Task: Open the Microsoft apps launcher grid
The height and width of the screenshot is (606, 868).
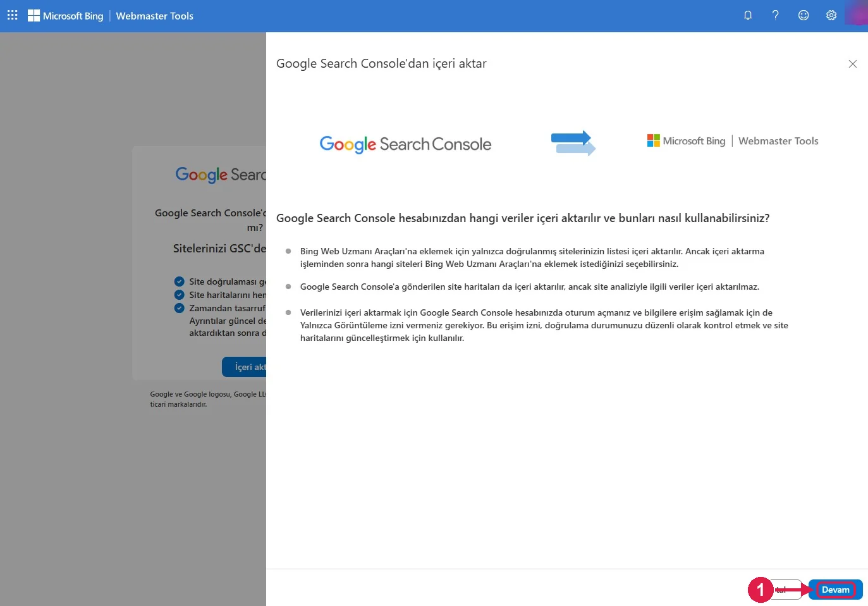Action: point(13,15)
